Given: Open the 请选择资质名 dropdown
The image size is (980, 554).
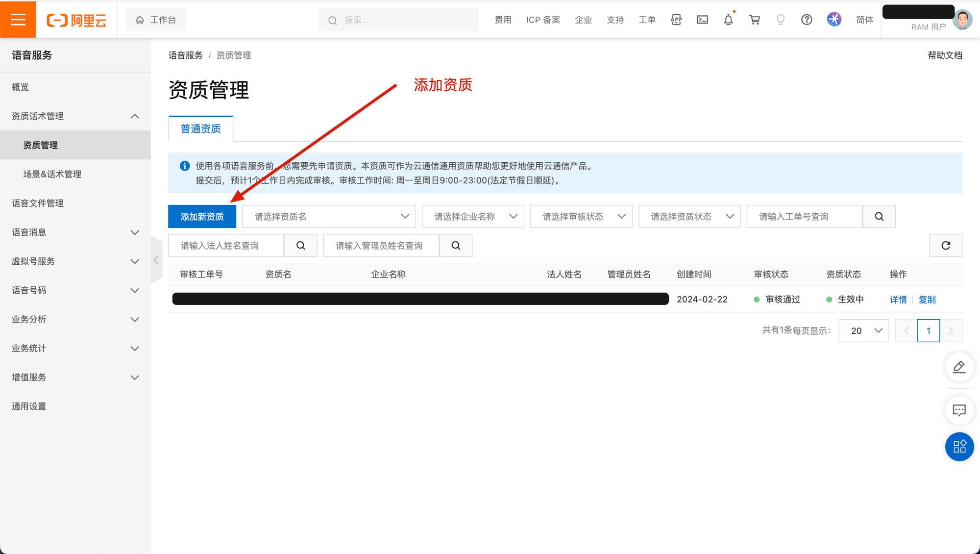Looking at the screenshot, I should [329, 217].
